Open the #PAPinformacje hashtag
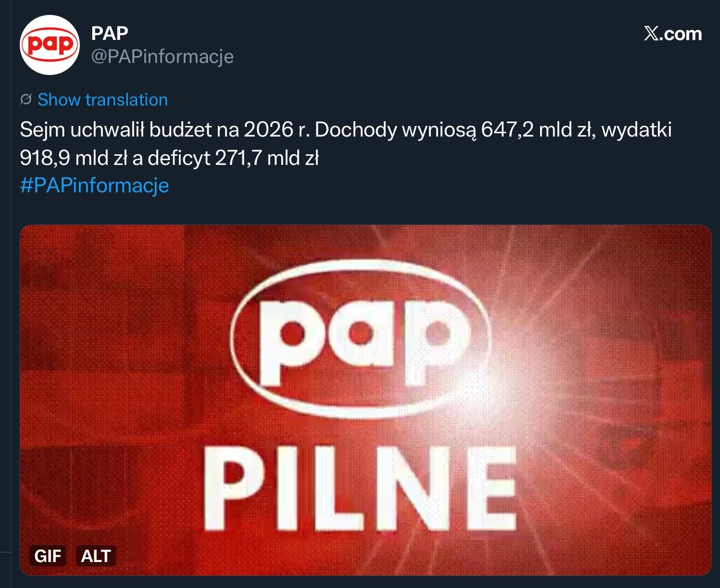The image size is (720, 588). point(94,186)
